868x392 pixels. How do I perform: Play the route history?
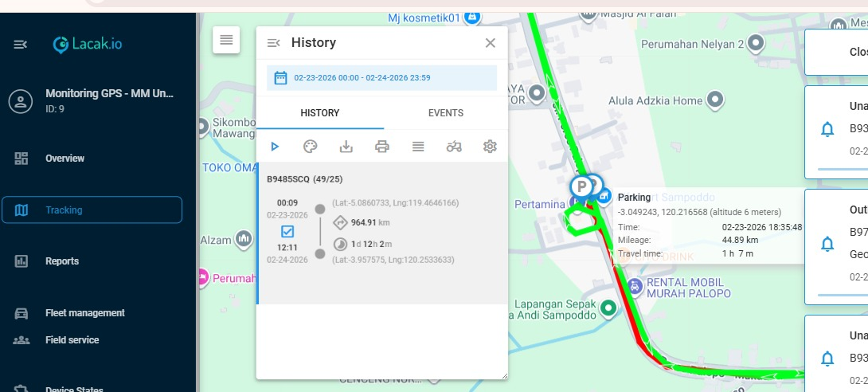275,146
